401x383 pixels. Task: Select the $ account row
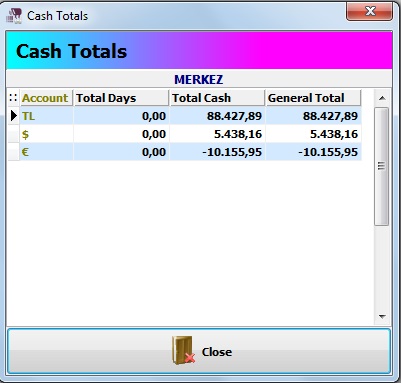(x=185, y=134)
